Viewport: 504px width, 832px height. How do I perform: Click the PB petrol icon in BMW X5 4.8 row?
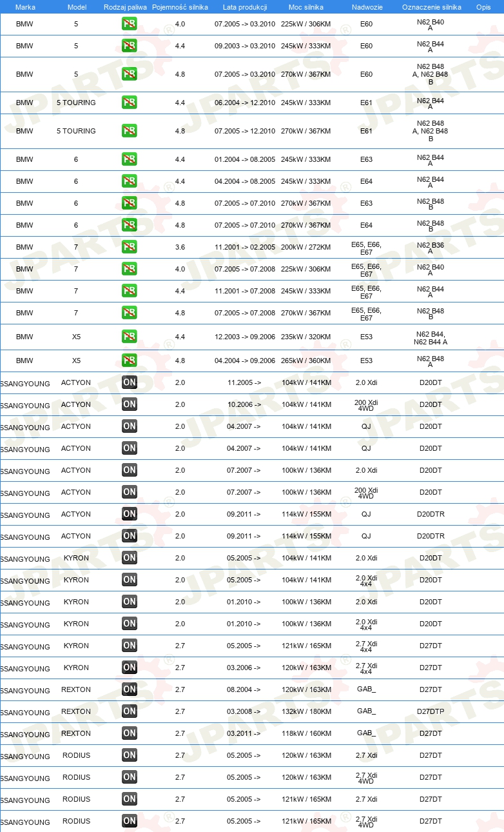(130, 361)
